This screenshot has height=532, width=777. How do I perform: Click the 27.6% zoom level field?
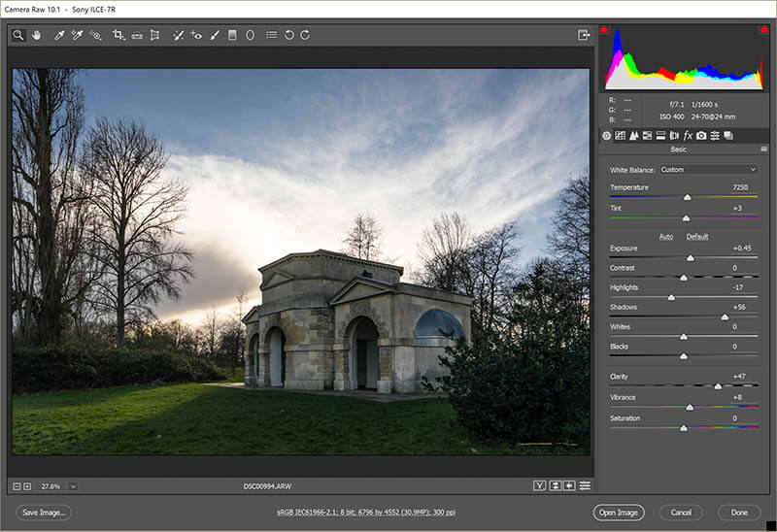click(51, 486)
